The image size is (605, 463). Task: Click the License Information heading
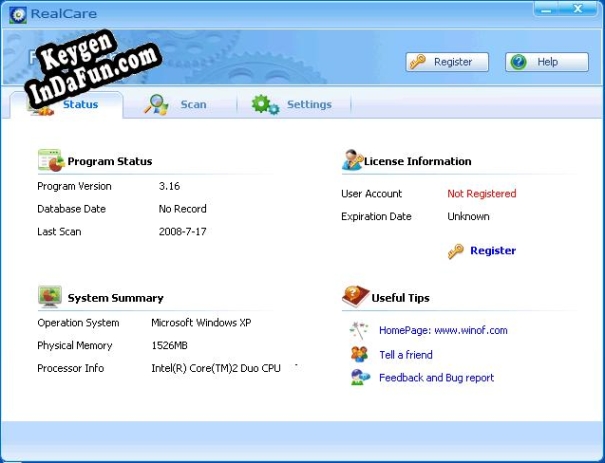tap(417, 161)
